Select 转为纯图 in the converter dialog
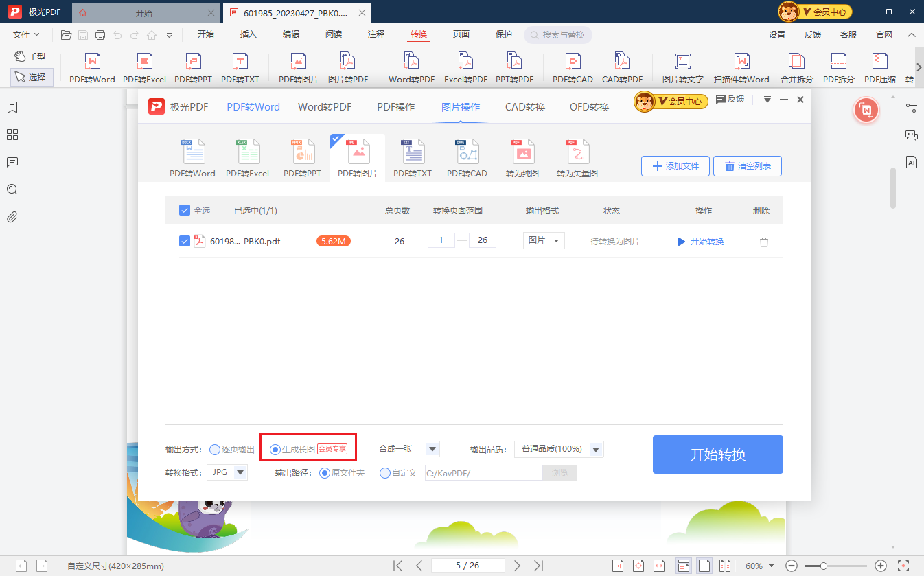Image resolution: width=924 pixels, height=576 pixels. [522, 158]
